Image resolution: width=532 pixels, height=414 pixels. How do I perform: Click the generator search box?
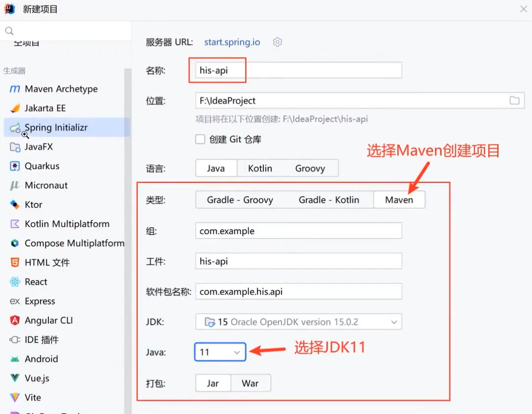[66, 31]
